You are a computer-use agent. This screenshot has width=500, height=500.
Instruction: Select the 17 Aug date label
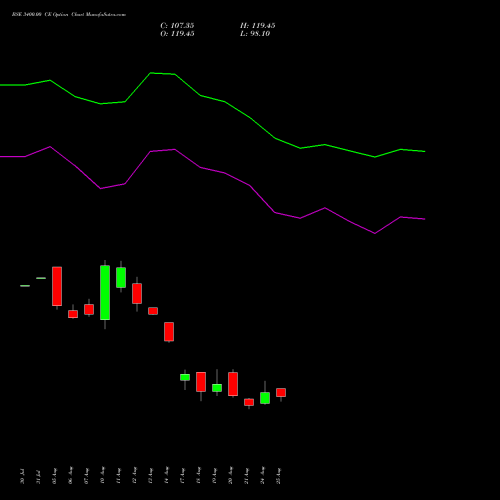tap(182, 476)
